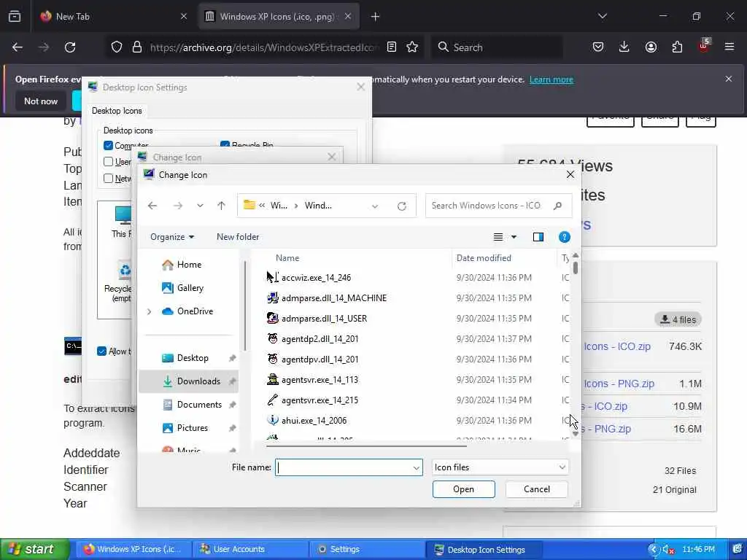Open the Icon files type dropdown

coord(500,467)
